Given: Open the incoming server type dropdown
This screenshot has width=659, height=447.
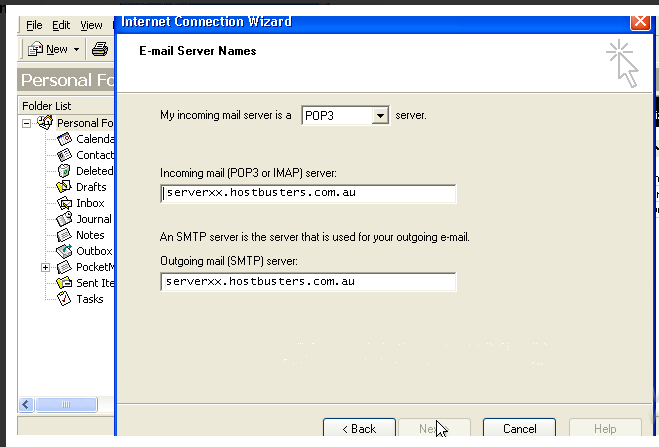Looking at the screenshot, I should [380, 116].
